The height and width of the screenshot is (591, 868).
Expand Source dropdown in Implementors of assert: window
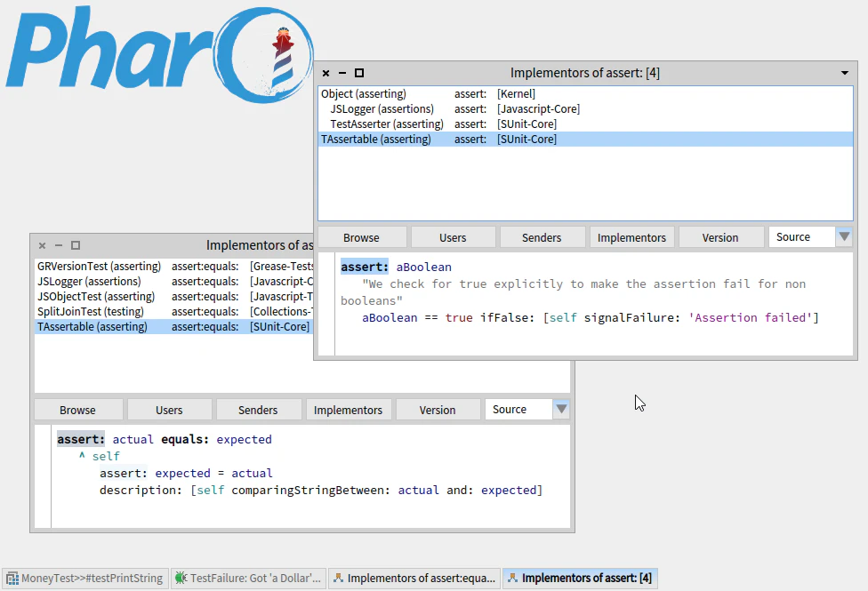click(x=844, y=236)
